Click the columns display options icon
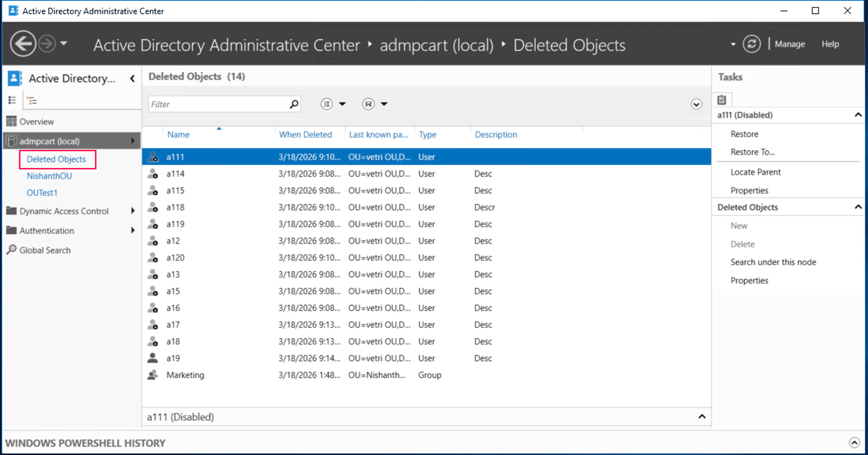 (x=327, y=104)
